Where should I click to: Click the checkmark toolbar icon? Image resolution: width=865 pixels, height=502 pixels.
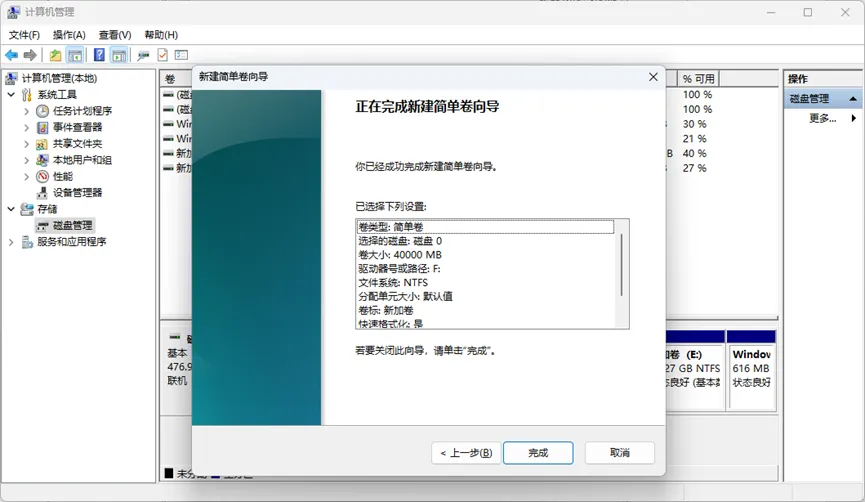[162, 55]
